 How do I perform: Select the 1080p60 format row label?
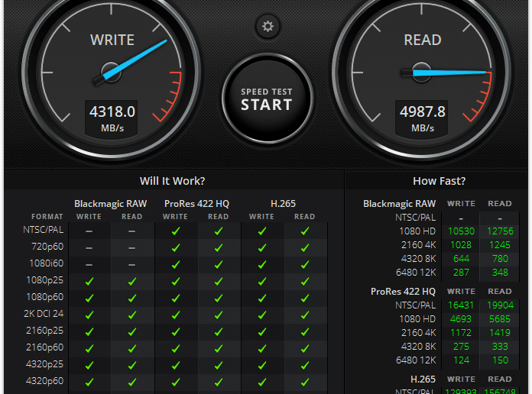pyautogui.click(x=45, y=297)
